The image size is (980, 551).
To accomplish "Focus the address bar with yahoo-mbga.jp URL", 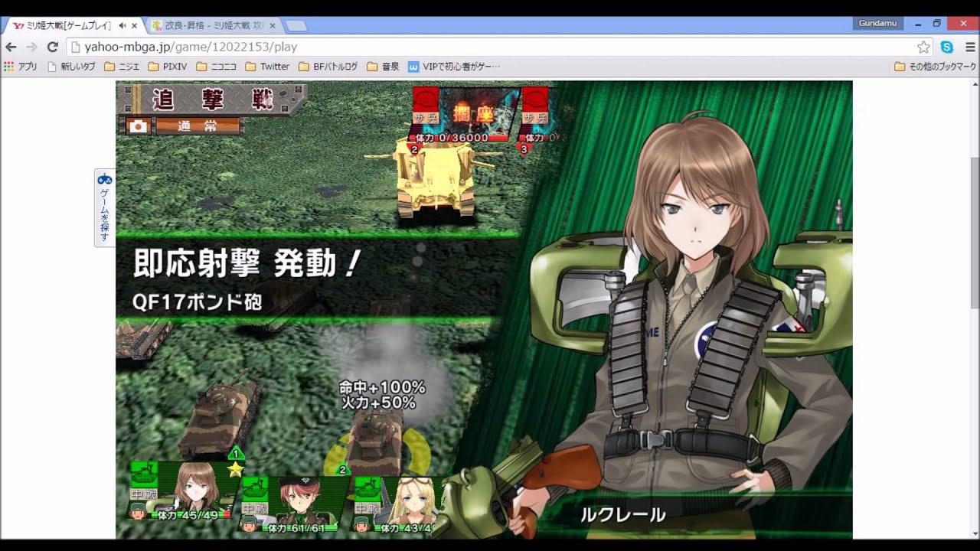I will (x=490, y=47).
